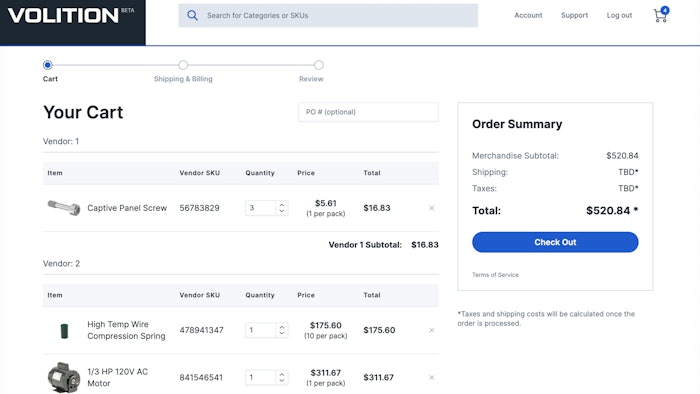Click Vendor 1 Subtotal amount $16.83
The width and height of the screenshot is (700, 394).
pos(425,245)
